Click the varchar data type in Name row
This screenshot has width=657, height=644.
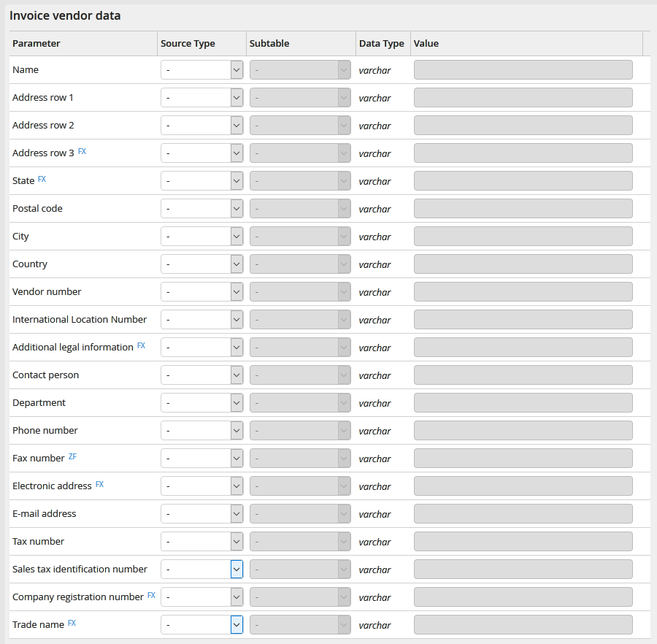click(x=375, y=70)
